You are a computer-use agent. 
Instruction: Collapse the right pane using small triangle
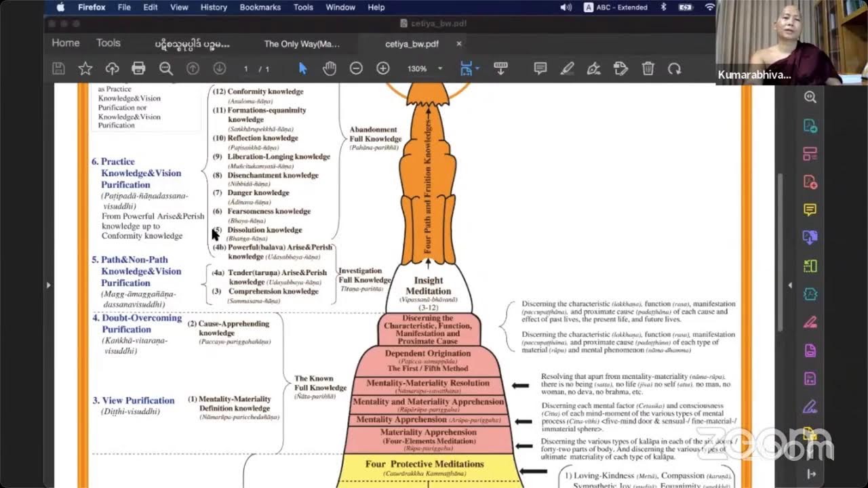coord(789,285)
